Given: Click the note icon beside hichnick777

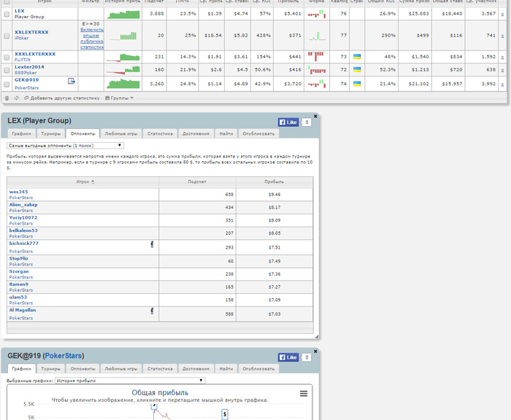Looking at the screenshot, I should click(x=152, y=244).
